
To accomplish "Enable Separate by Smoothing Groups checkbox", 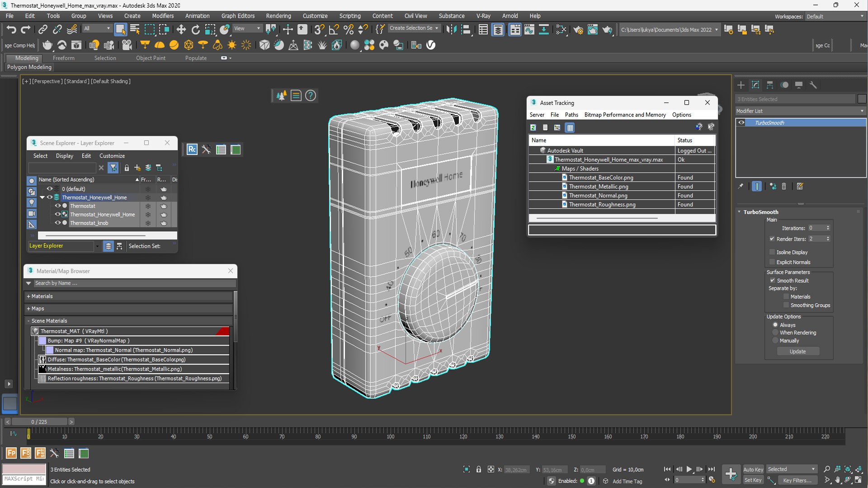I will point(786,305).
